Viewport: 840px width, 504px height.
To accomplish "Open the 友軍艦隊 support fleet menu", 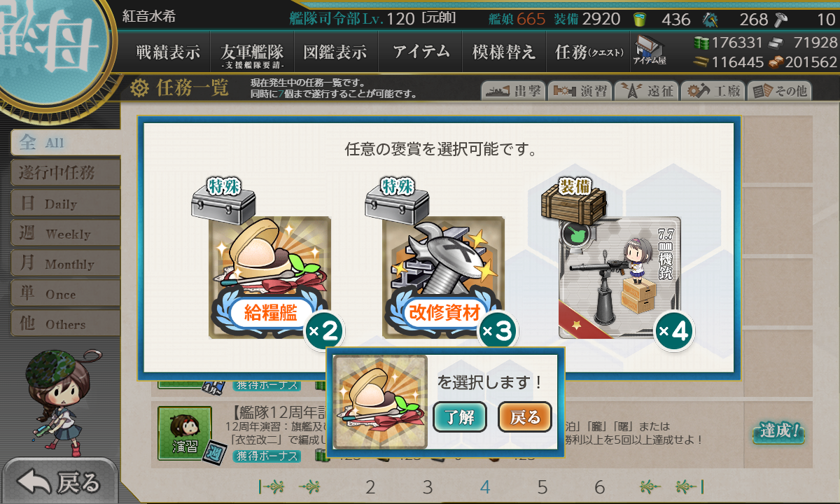I will click(252, 52).
